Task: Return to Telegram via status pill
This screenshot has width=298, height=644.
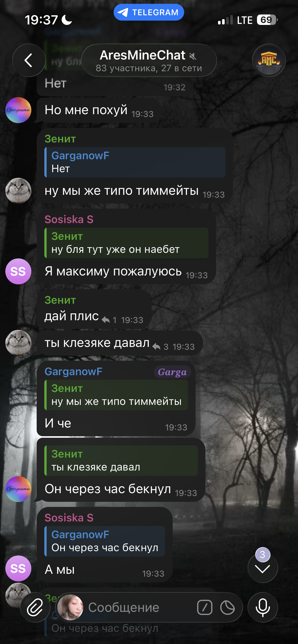Action: tap(149, 12)
